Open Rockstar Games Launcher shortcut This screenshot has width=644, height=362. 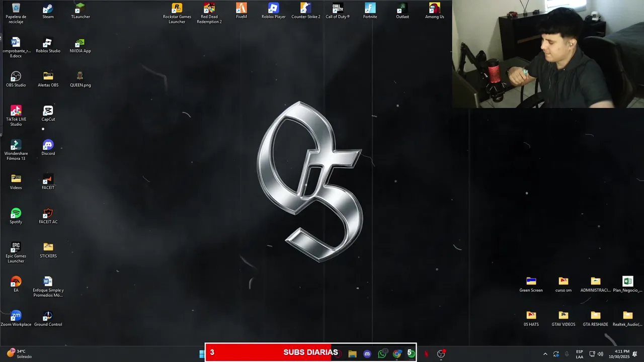(x=177, y=14)
